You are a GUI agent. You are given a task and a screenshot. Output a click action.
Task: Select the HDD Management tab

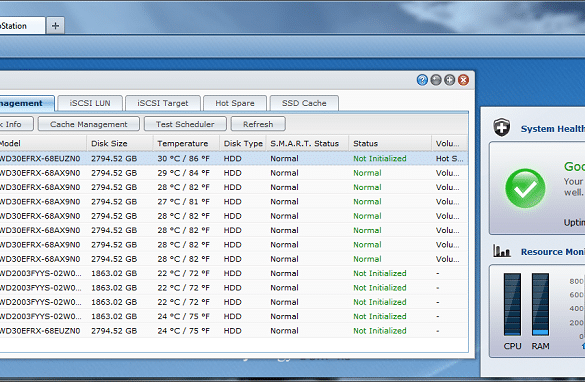(27, 103)
